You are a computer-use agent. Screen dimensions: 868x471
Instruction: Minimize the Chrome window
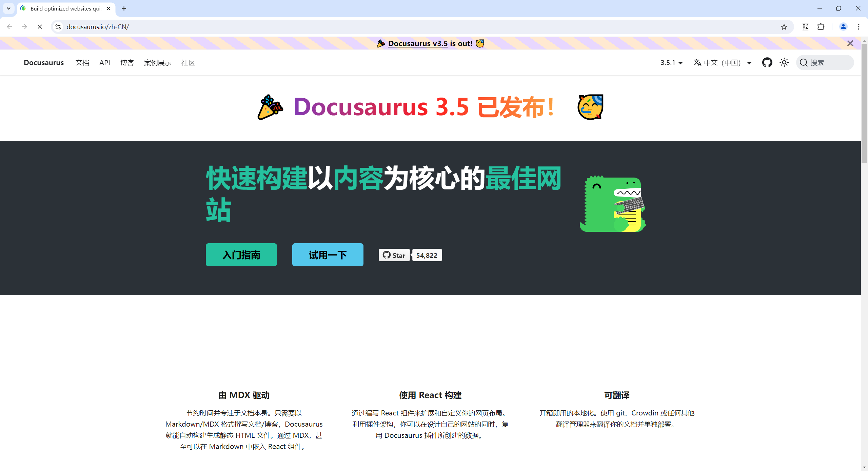(x=820, y=8)
